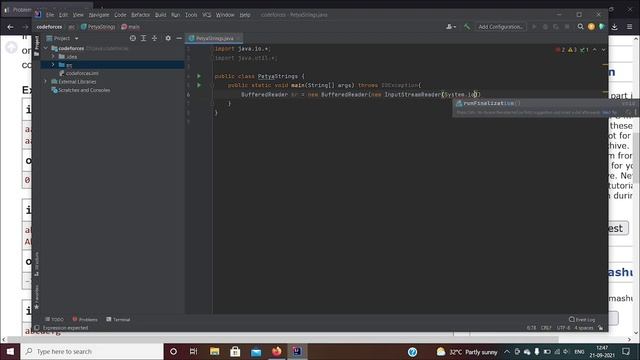Open the Event Log

582,319
